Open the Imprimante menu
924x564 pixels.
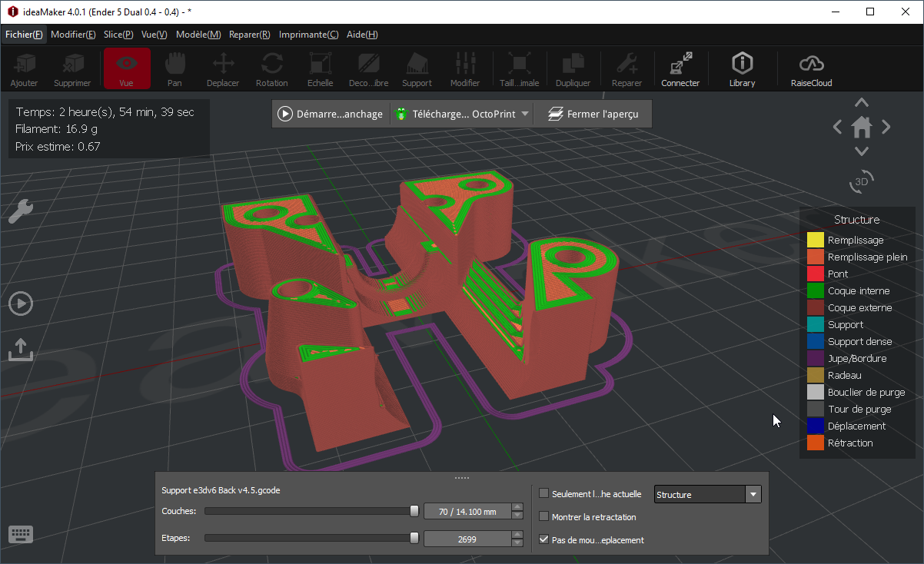[x=308, y=35]
